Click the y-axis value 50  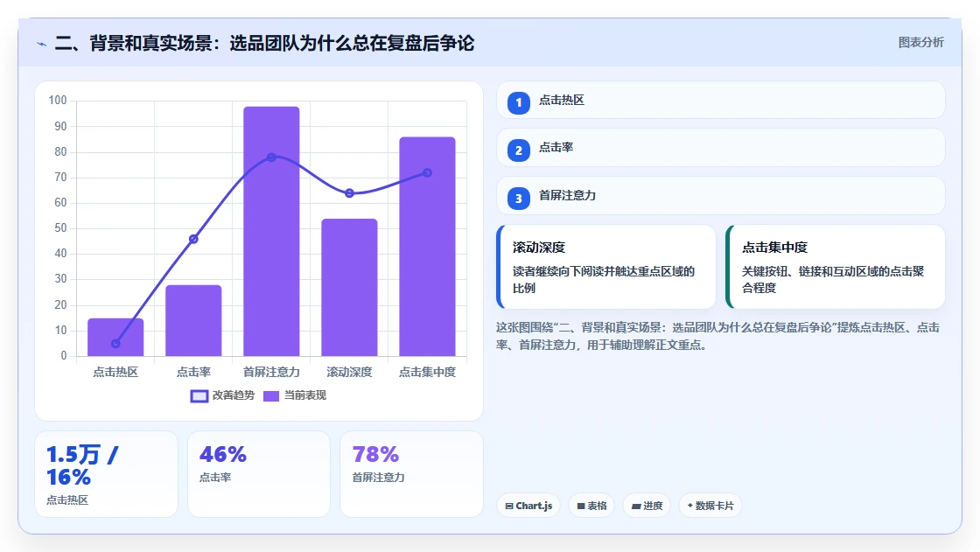pyautogui.click(x=60, y=227)
